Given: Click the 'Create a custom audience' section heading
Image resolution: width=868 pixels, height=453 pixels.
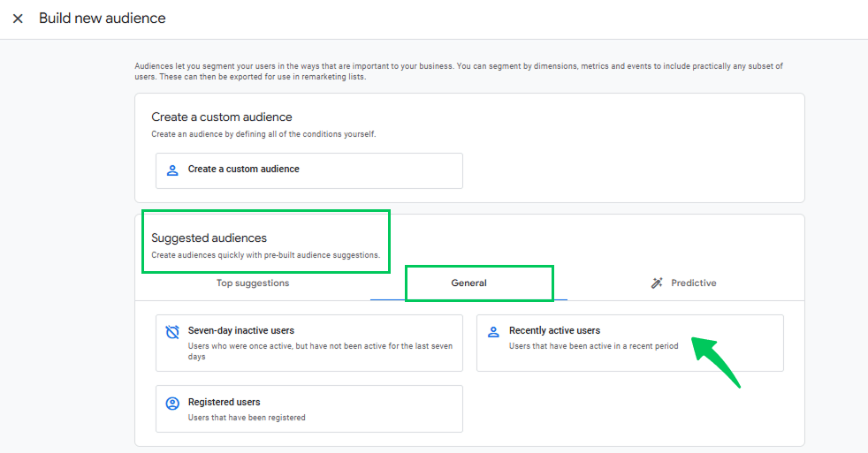Looking at the screenshot, I should [x=222, y=117].
